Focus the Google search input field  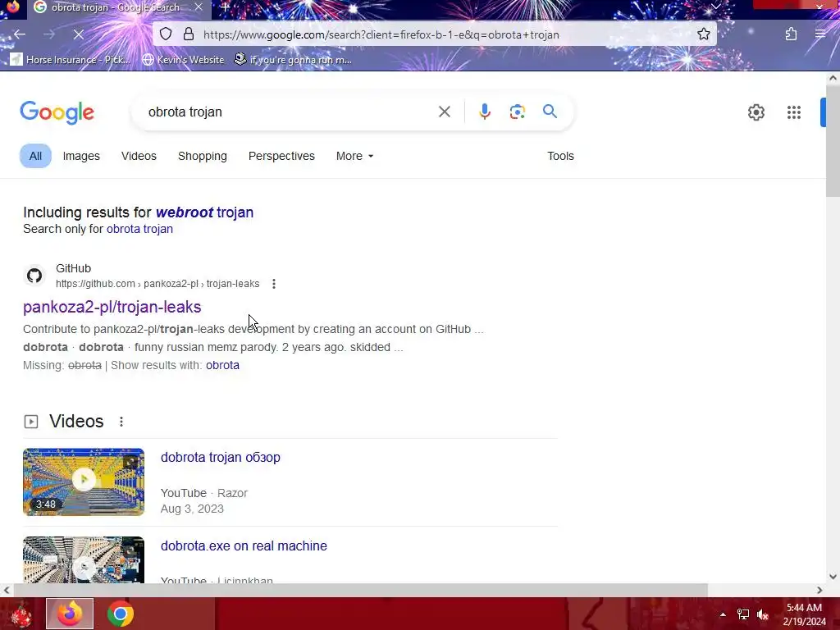[290, 112]
